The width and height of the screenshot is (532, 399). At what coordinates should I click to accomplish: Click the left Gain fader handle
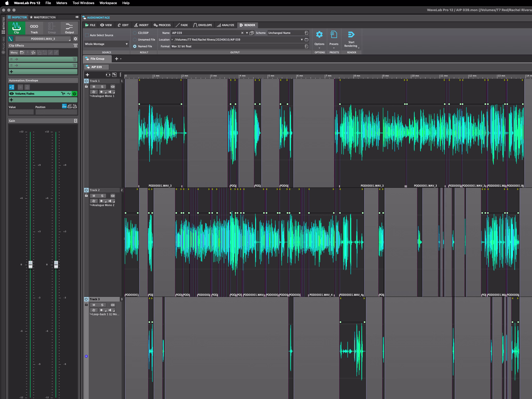click(x=31, y=264)
